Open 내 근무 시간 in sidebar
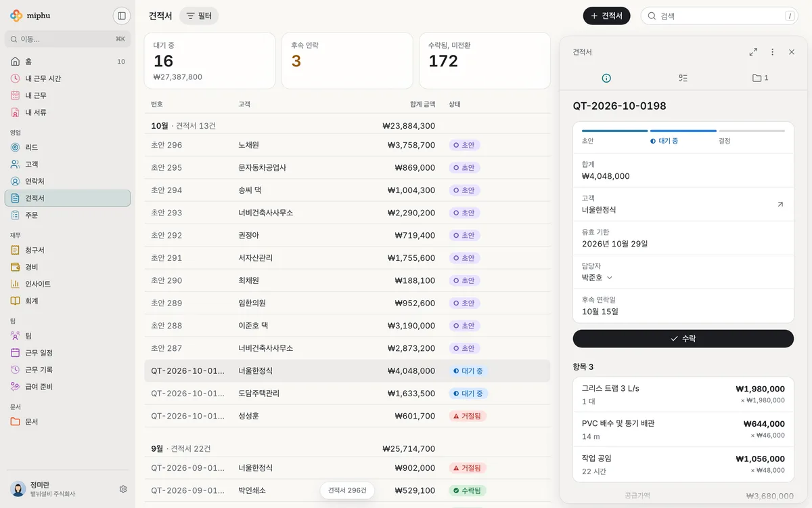 (x=68, y=79)
